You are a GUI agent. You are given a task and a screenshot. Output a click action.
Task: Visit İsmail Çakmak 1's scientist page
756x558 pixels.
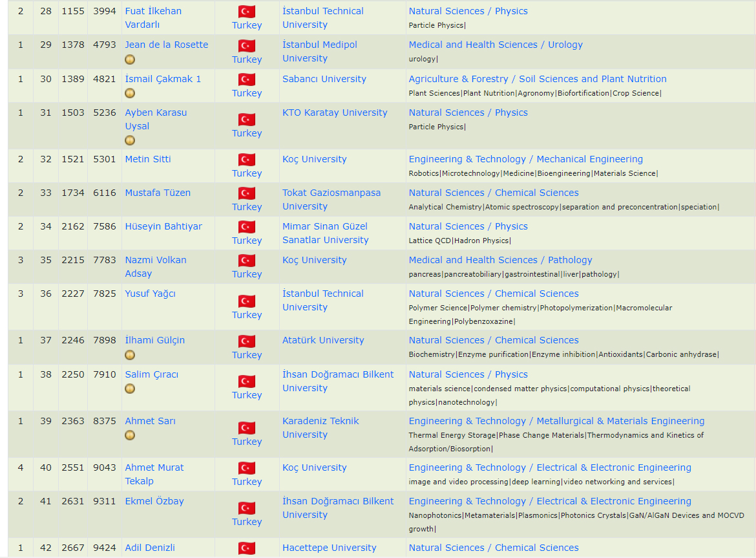163,79
